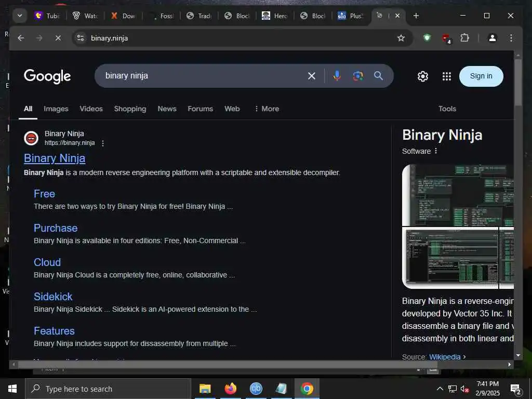Viewport: 532px width, 399px height.
Task: Click the horizontal scrollbar right arrow
Action: coord(509,364)
